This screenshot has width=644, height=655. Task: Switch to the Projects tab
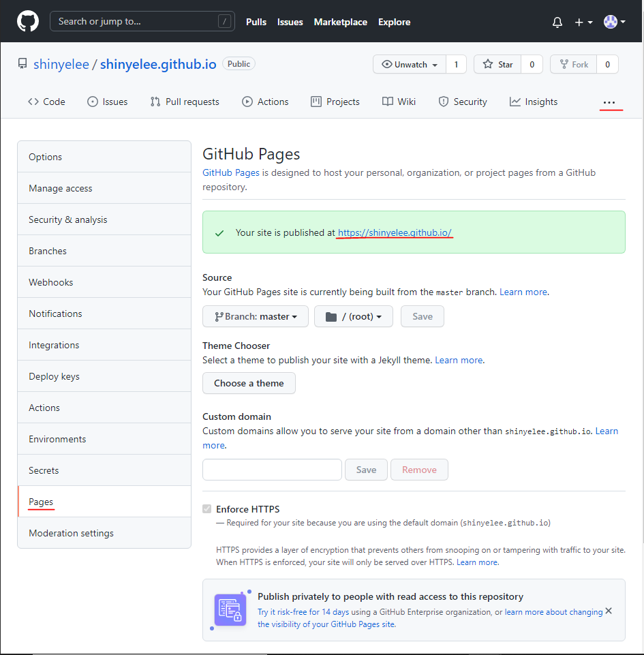[x=335, y=102]
